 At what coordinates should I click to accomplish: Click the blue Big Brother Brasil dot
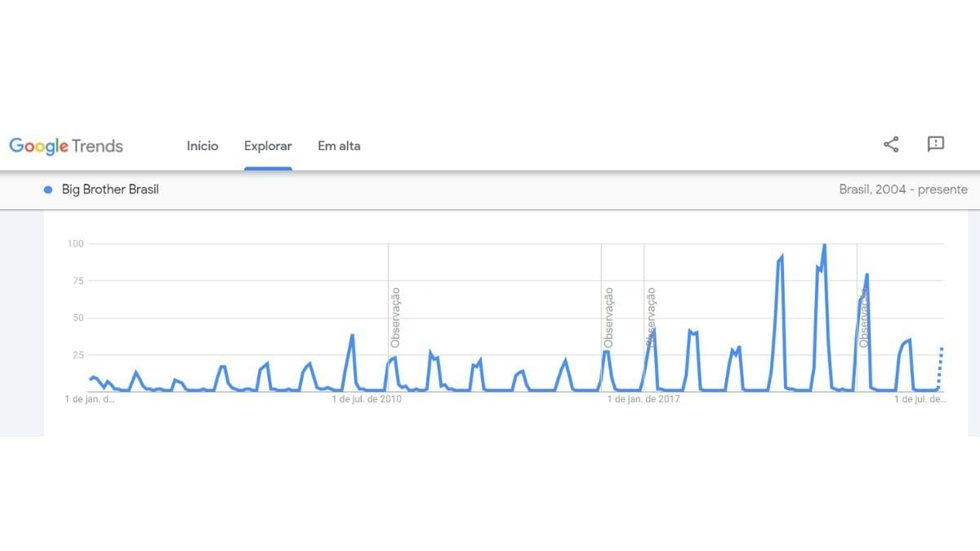tap(48, 189)
